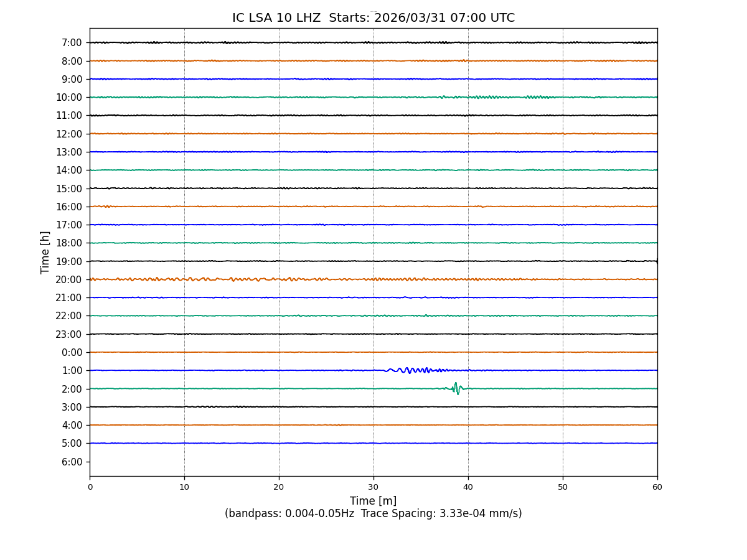Click the large green spike on 2:00 trace
The image size is (747, 560).
(456, 388)
